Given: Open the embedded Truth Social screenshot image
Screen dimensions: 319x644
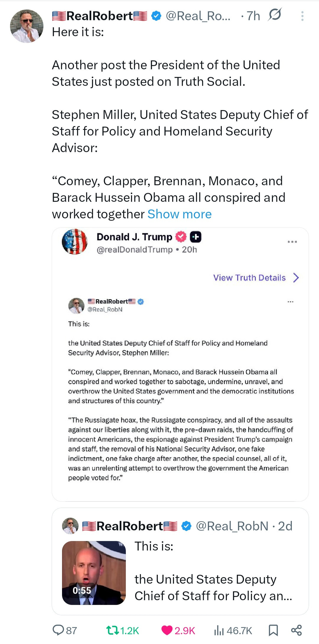Looking at the screenshot, I should point(180,385).
